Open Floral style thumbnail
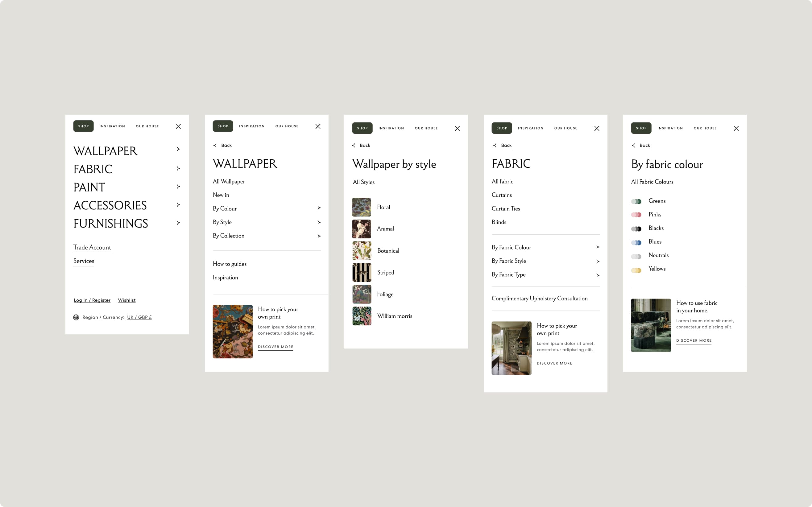812x507 pixels. (x=362, y=207)
